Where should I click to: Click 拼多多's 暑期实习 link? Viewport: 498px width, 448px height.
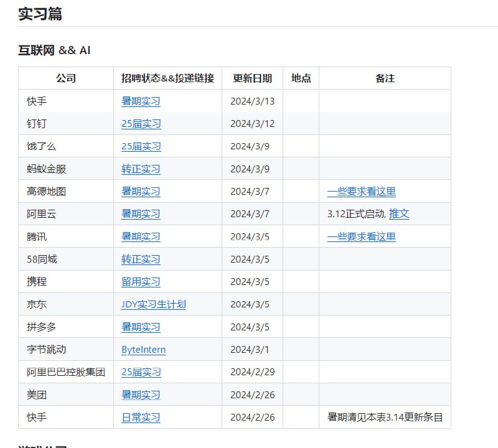coord(140,327)
